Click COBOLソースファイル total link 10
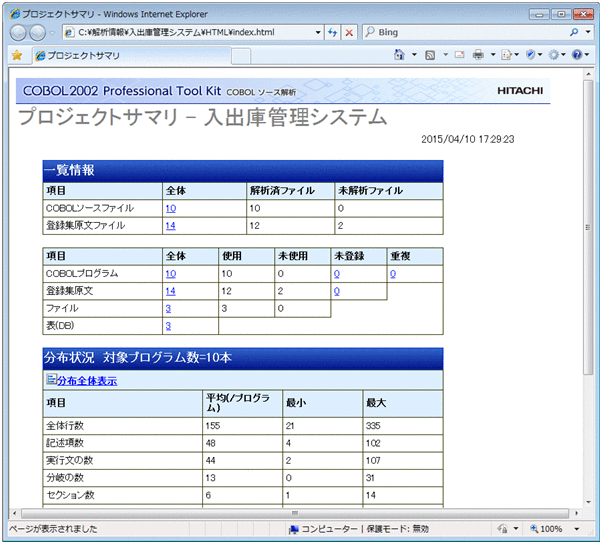Image resolution: width=603 pixels, height=545 pixels. coord(171,208)
